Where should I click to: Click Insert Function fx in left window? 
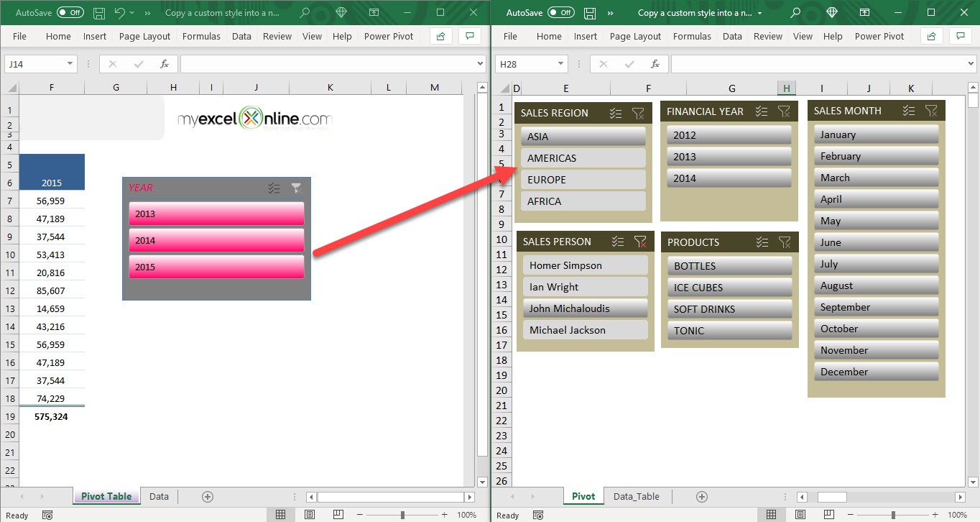tap(165, 64)
